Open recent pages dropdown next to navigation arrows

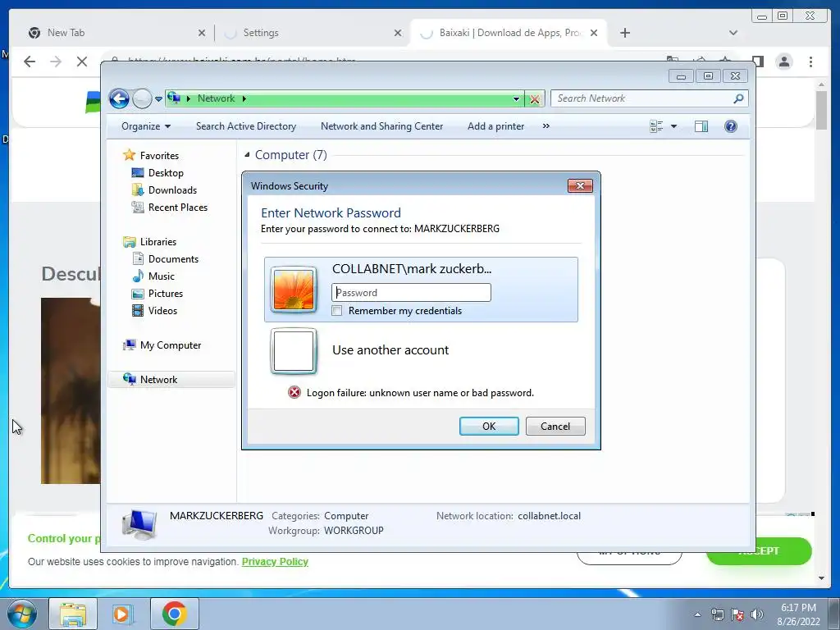click(158, 98)
